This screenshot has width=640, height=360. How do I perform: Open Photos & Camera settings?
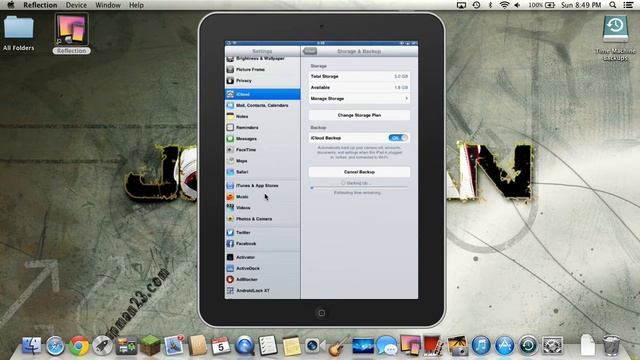coord(262,219)
